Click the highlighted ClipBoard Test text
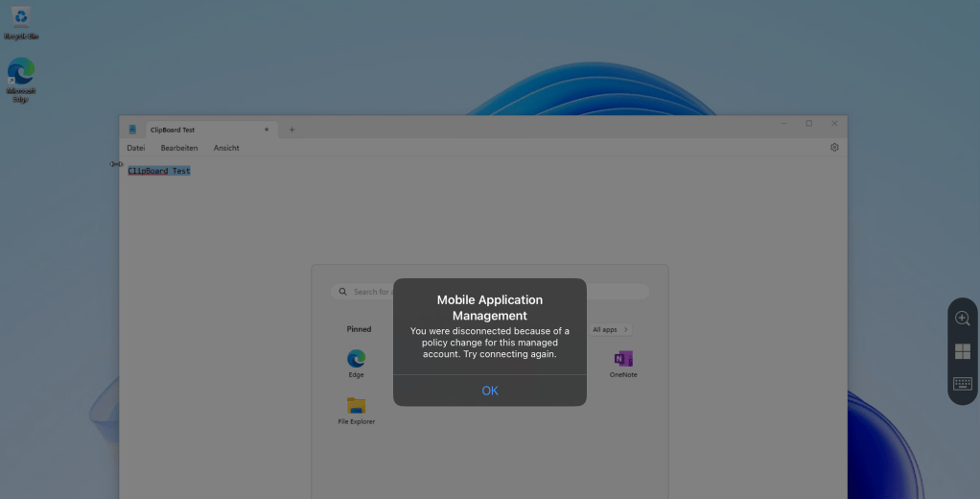 coord(159,171)
